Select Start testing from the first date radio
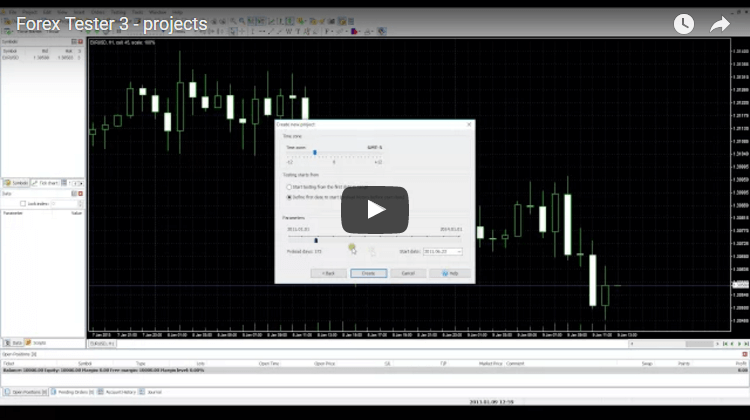Image resolution: width=750 pixels, height=420 pixels. (289, 187)
